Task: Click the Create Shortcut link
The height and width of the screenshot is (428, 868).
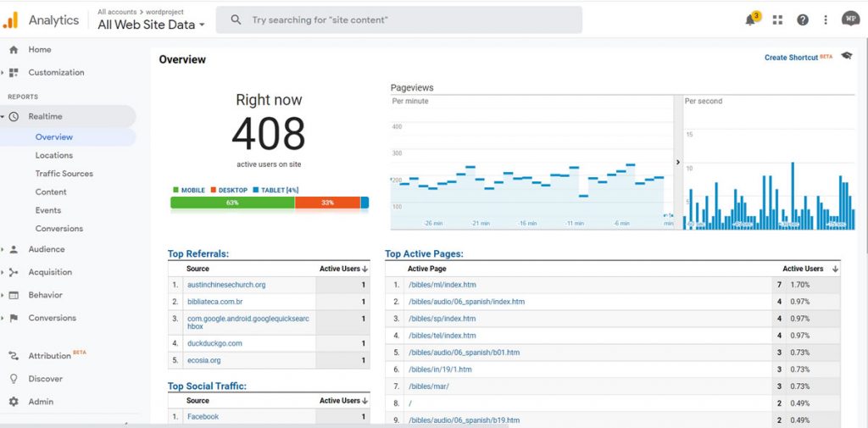Action: tap(791, 58)
